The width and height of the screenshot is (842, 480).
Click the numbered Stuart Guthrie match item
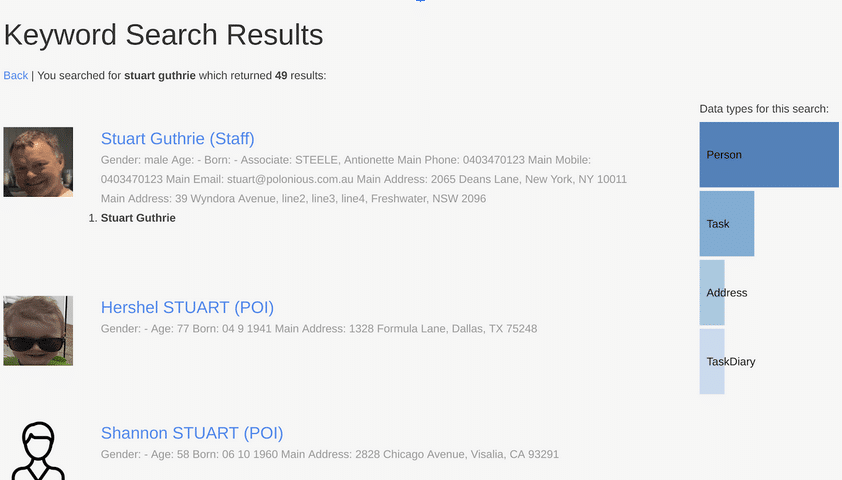tap(138, 218)
